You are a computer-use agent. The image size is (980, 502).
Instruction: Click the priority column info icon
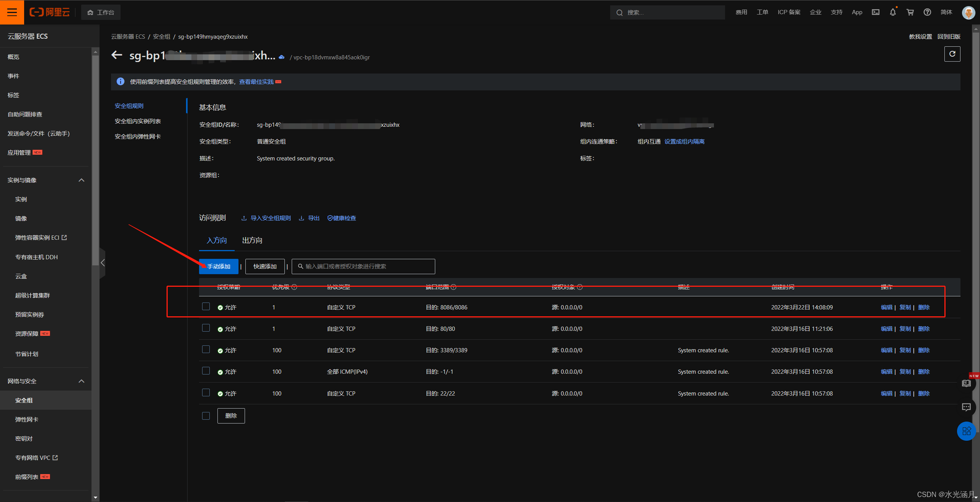point(294,287)
